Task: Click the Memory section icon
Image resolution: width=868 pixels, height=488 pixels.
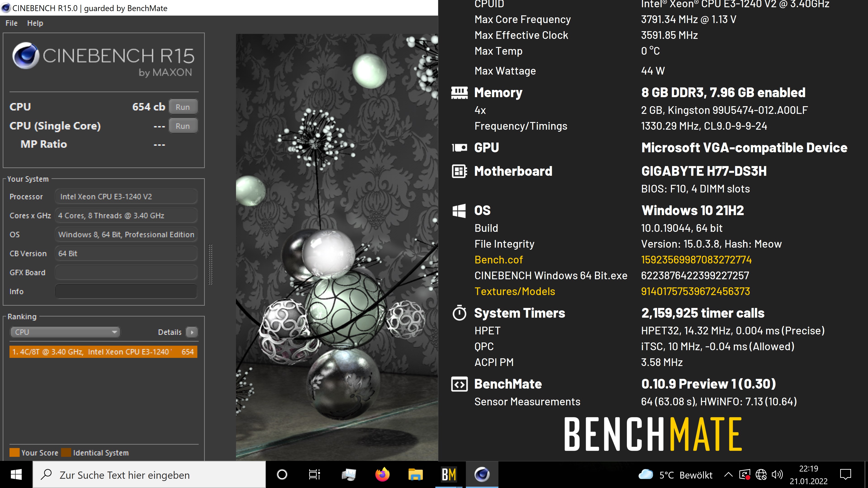Action: click(x=459, y=93)
